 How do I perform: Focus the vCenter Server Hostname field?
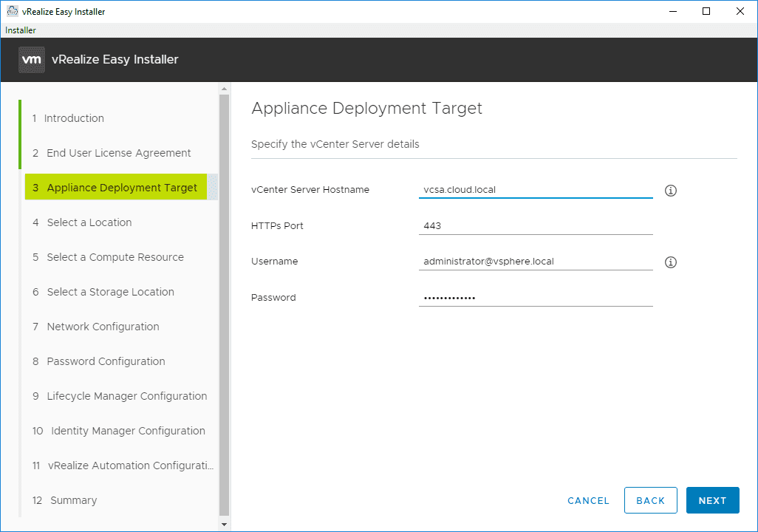click(x=535, y=190)
